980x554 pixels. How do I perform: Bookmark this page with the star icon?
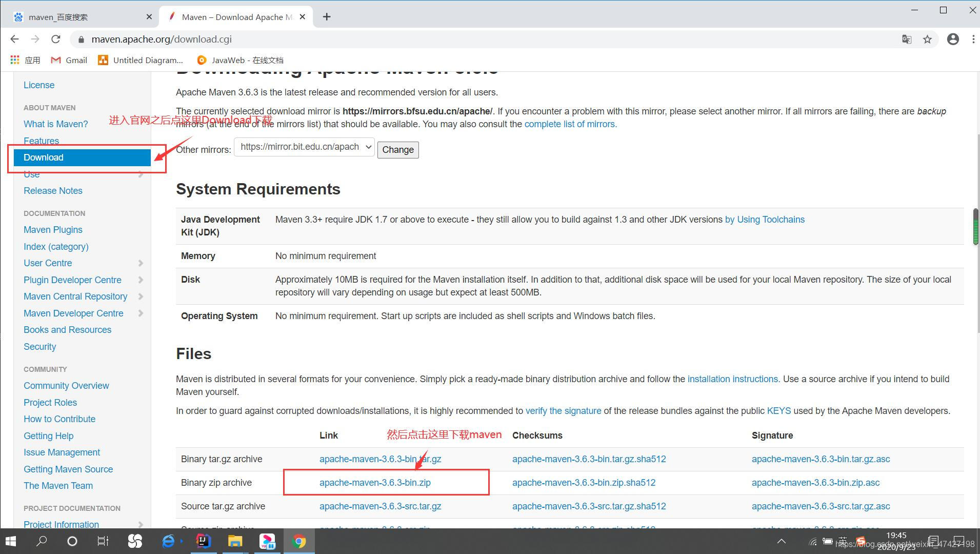(927, 39)
